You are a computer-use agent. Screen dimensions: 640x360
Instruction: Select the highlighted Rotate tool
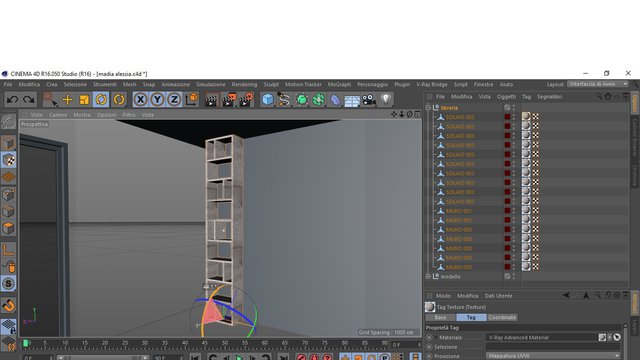tap(101, 99)
